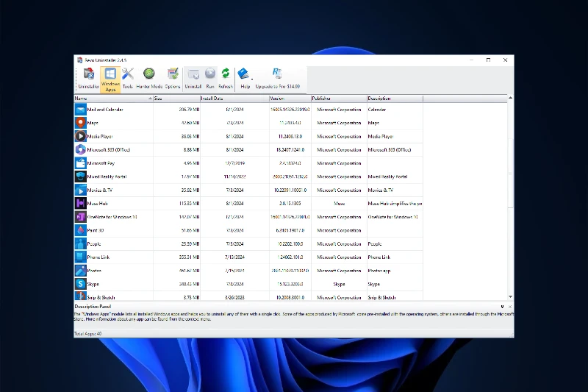Viewport: 588px width, 392px height.
Task: Select the Muse Hub app icon
Action: 80,203
